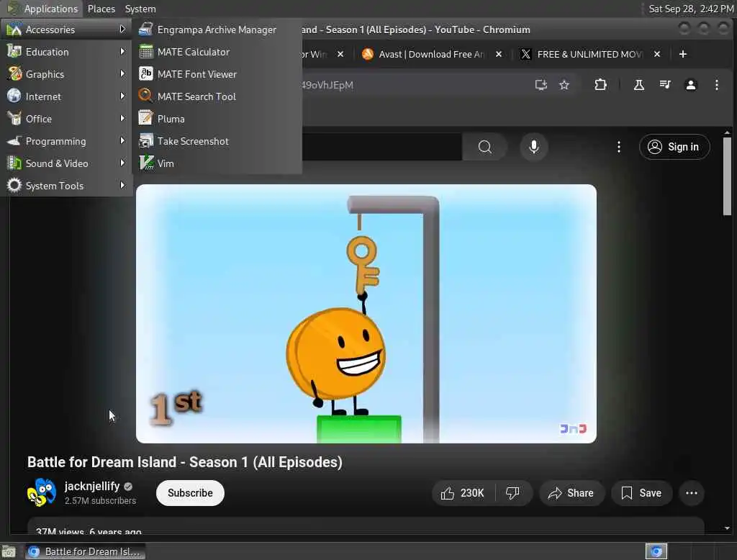Close the Avast browser tab

(499, 54)
